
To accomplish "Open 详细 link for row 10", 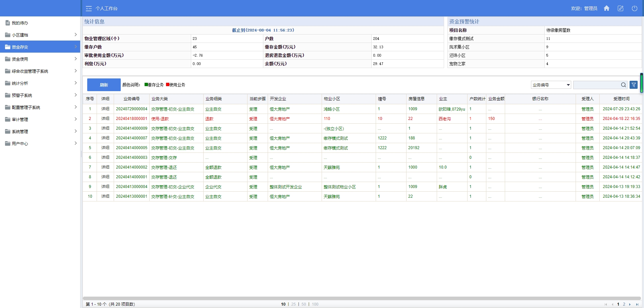I will (105, 196).
